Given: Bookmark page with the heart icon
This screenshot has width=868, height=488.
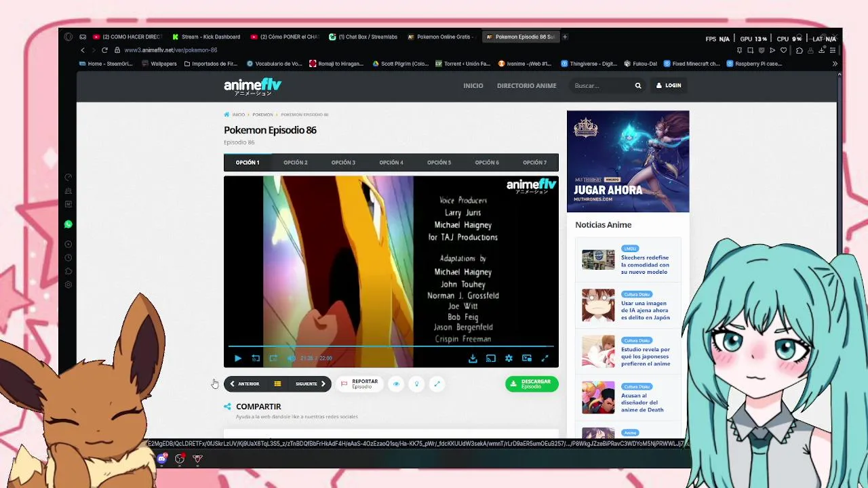Looking at the screenshot, I should 783,50.
